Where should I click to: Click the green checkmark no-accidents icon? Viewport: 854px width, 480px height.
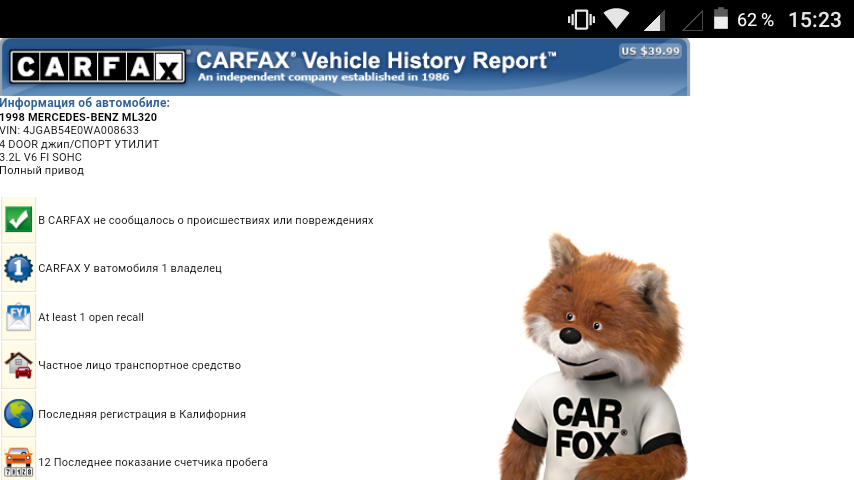[x=18, y=220]
